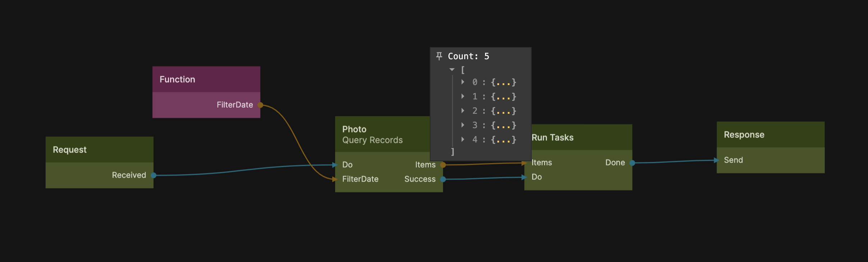Collapse the array root disclosure triangle
868x262 pixels.
[452, 70]
